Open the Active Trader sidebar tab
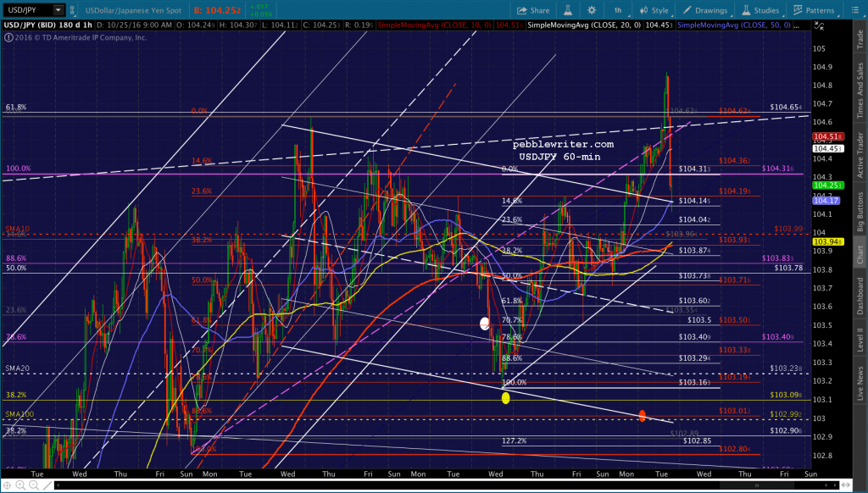Viewport: 868px width, 493px height. point(860,154)
